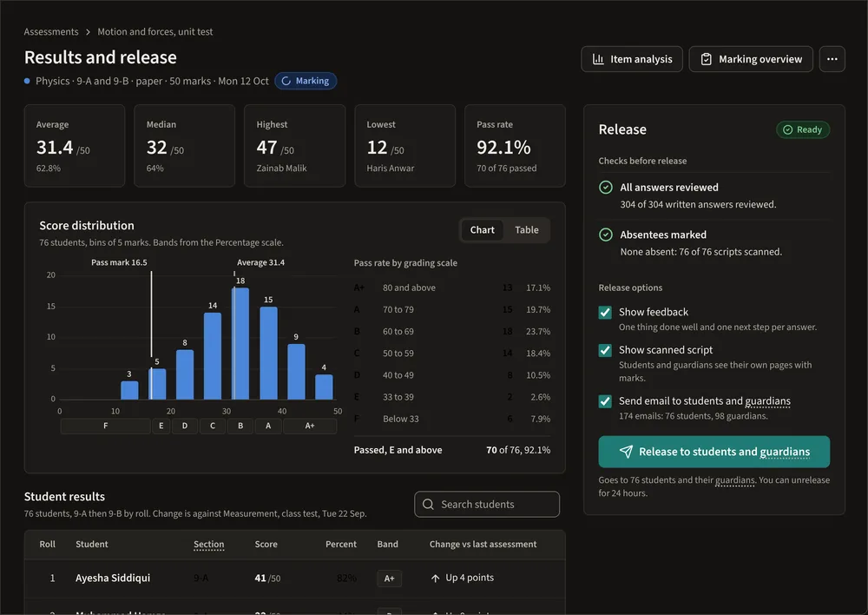Click the F band label under chart
This screenshot has width=868, height=615.
[105, 426]
